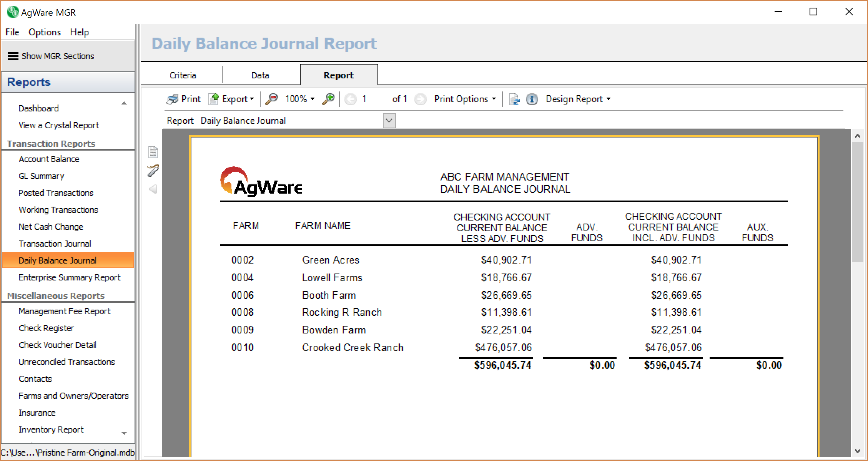The height and width of the screenshot is (461, 868).
Task: Click the page export icon beside info
Action: pyautogui.click(x=514, y=99)
